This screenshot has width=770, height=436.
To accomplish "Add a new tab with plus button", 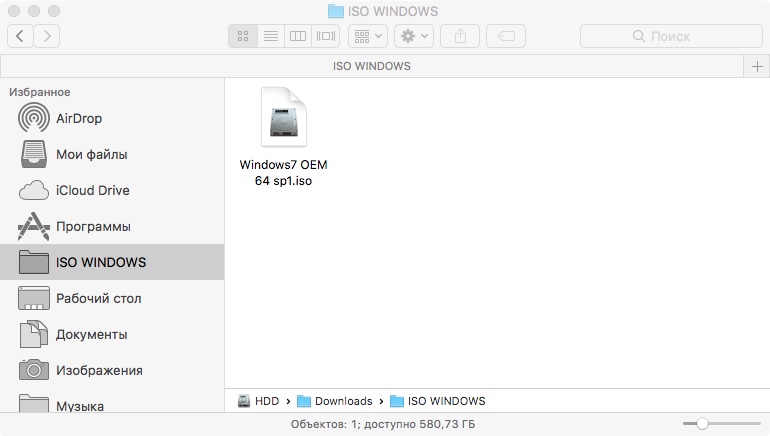I will pos(757,66).
